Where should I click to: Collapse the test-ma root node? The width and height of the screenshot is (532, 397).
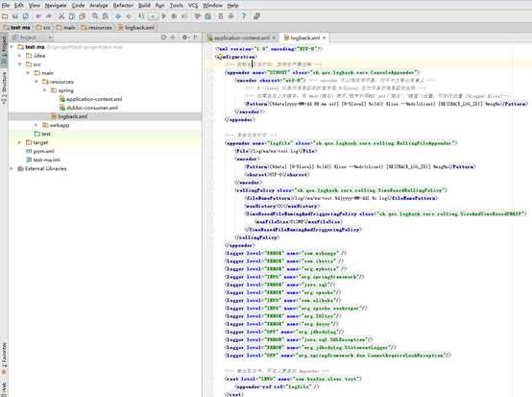[12, 46]
